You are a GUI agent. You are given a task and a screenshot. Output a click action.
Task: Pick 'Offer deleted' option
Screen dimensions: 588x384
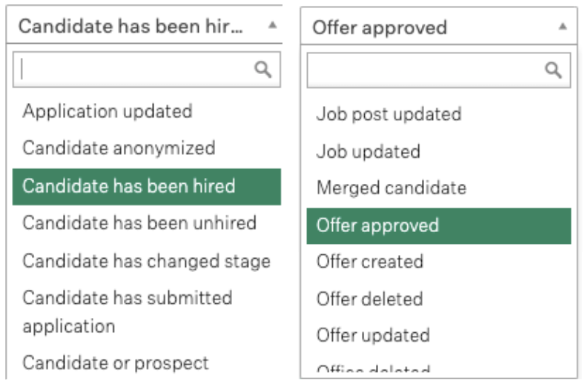[439, 299]
